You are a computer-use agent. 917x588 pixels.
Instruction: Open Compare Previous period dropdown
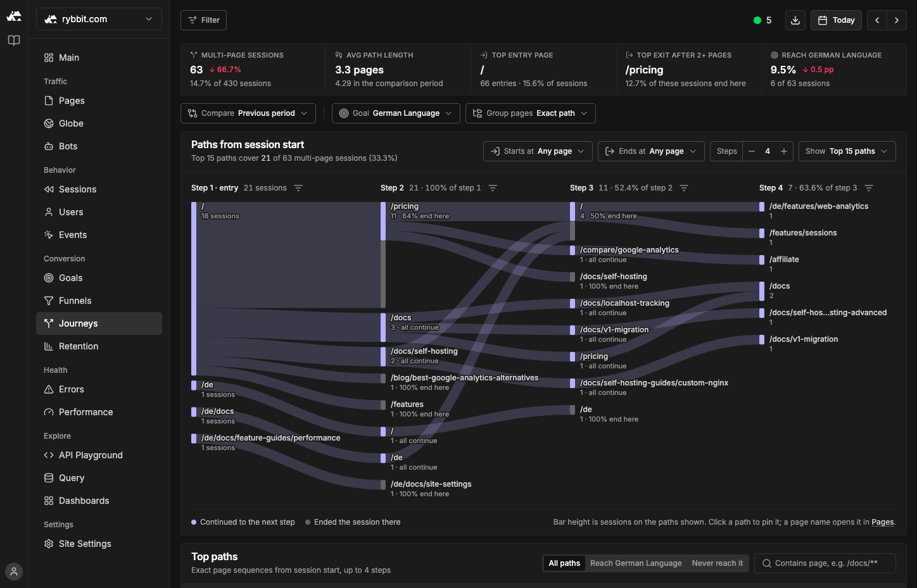248,113
